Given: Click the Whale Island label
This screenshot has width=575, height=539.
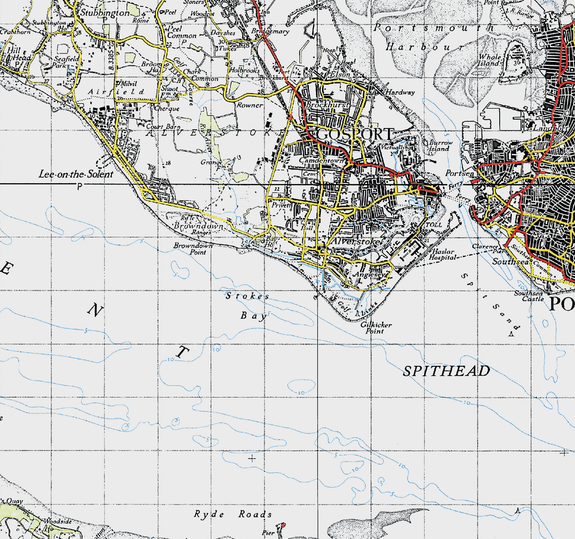Looking at the screenshot, I should tap(490, 60).
